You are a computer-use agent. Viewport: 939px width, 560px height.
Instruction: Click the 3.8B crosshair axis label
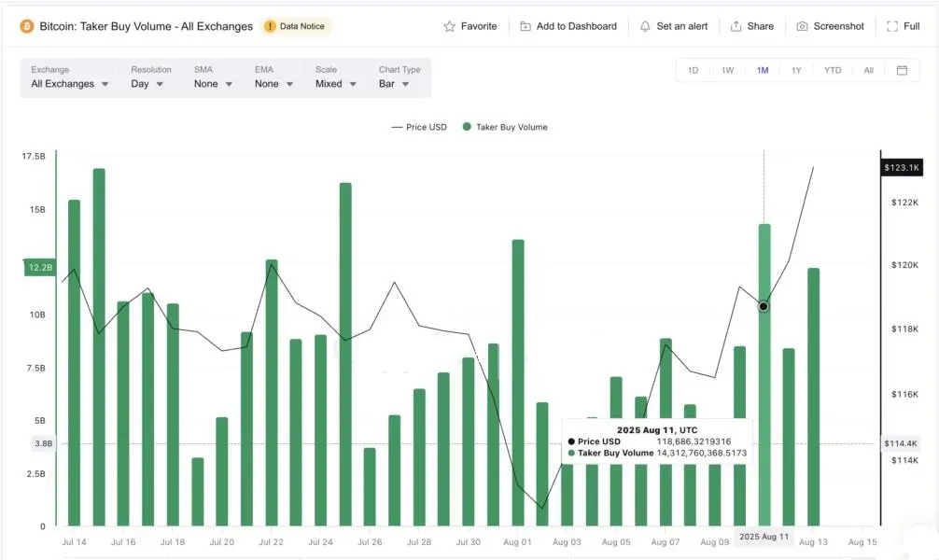point(43,443)
